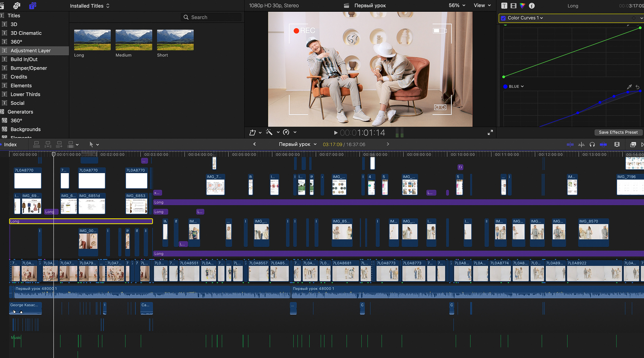This screenshot has height=358, width=644.
Task: Toggle the Color Curves 1 checkbox
Action: (x=503, y=18)
